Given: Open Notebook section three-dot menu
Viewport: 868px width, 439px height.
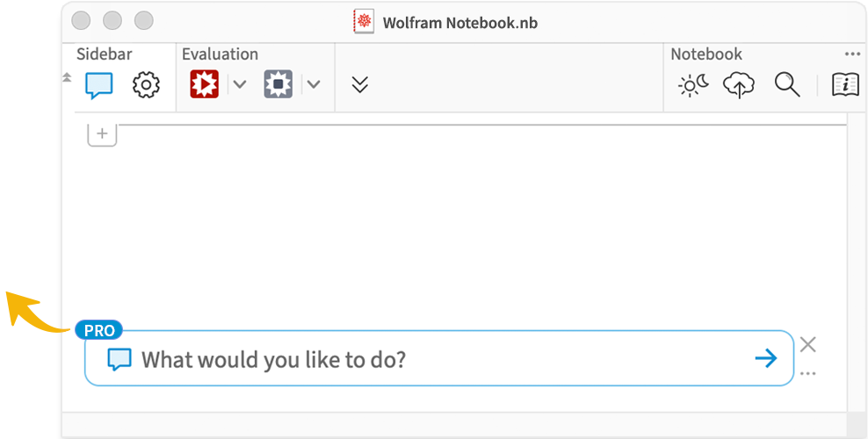Looking at the screenshot, I should [851, 54].
